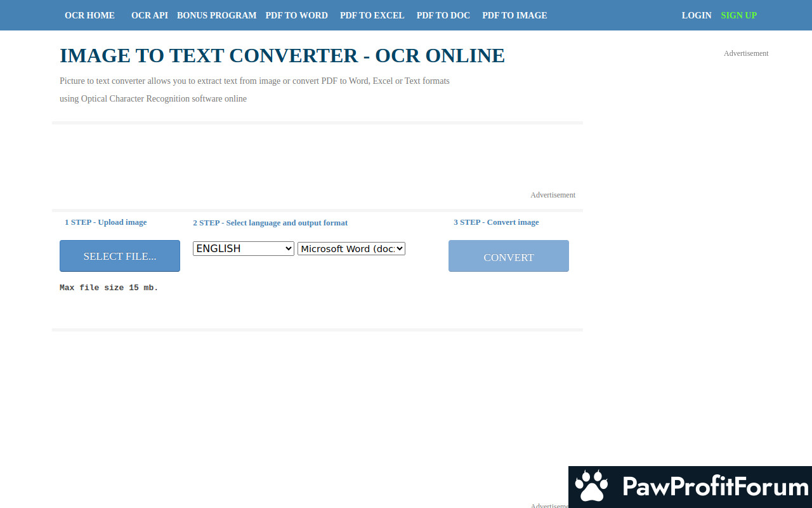This screenshot has width=812, height=508.
Task: Navigate to PDF TO EXCEL
Action: click(372, 15)
